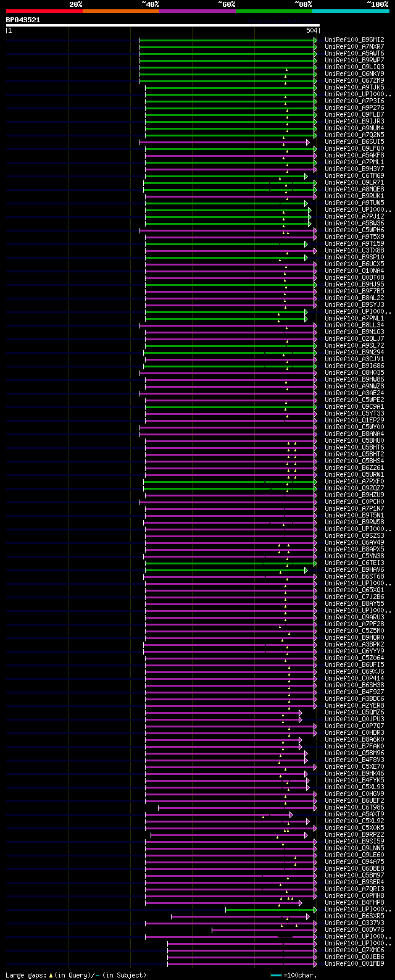Click the Large gaps legend text

pyautogui.click(x=76, y=975)
